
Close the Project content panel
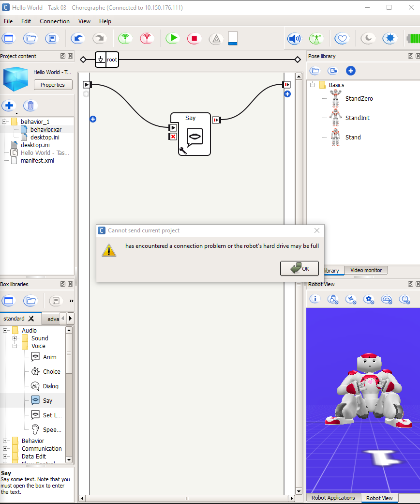point(70,56)
